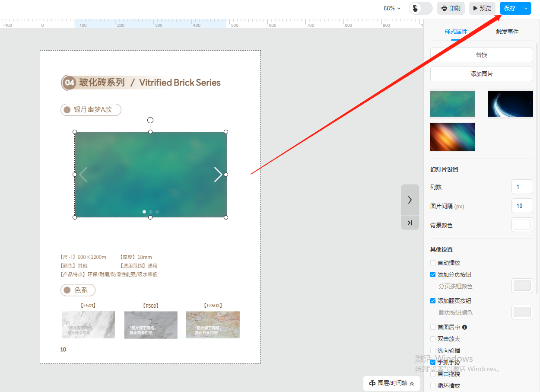Enable the 自动播放 checkbox
This screenshot has width=540, height=392.
pyautogui.click(x=433, y=263)
